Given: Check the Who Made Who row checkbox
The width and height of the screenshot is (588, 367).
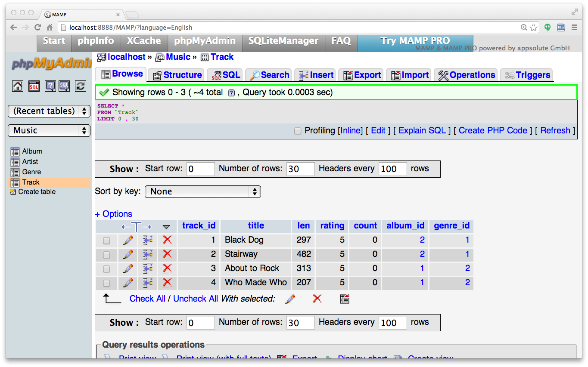Looking at the screenshot, I should (106, 283).
